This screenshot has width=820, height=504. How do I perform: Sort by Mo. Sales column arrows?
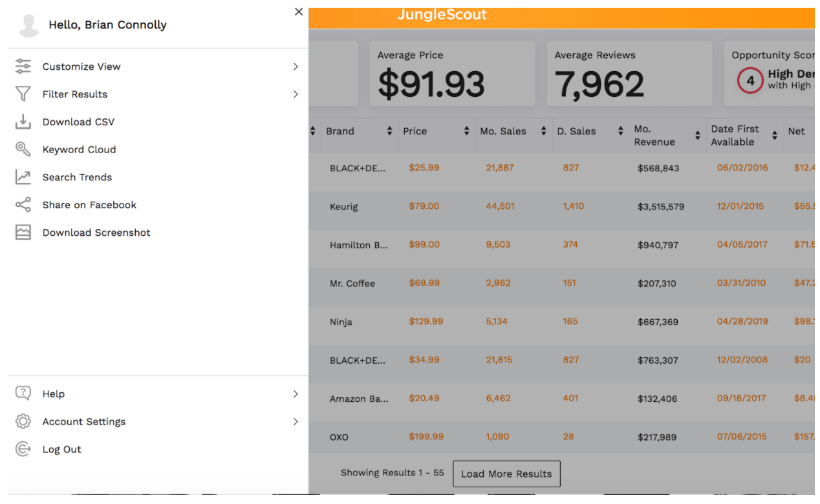point(543,131)
